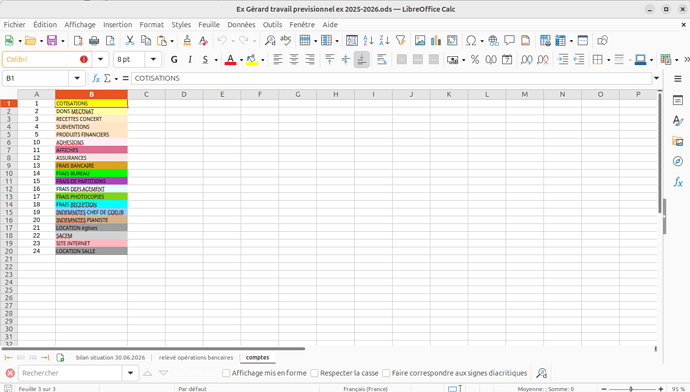The image size is (690, 392).
Task: Format as percent icon
Action: [x=475, y=59]
